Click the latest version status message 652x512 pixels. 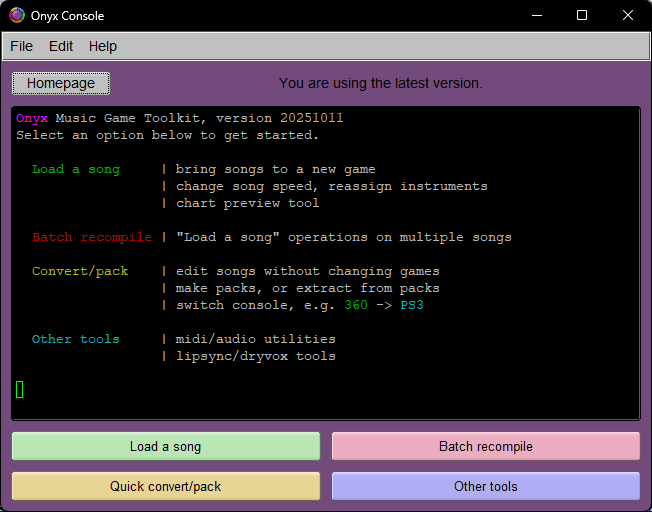pyautogui.click(x=380, y=83)
